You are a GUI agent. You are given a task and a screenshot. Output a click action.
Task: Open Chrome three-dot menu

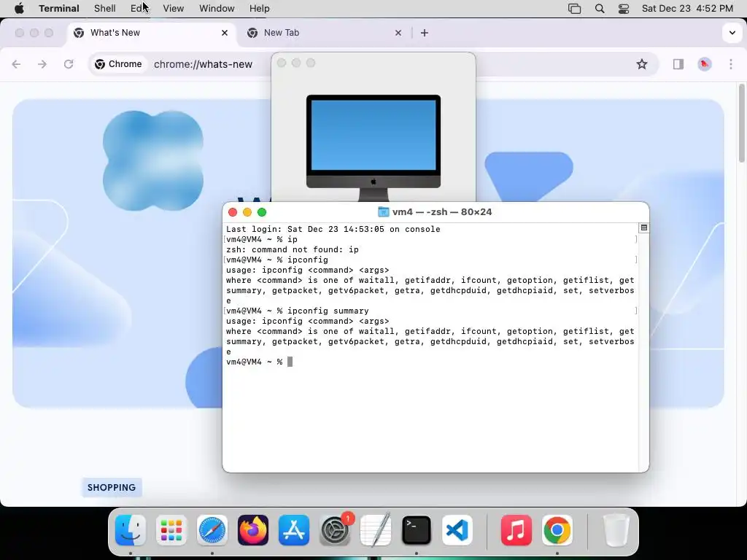click(731, 64)
